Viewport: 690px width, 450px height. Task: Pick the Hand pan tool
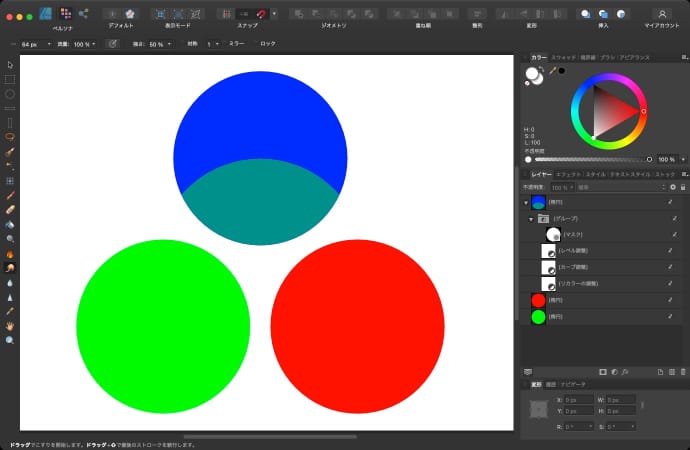(10, 326)
